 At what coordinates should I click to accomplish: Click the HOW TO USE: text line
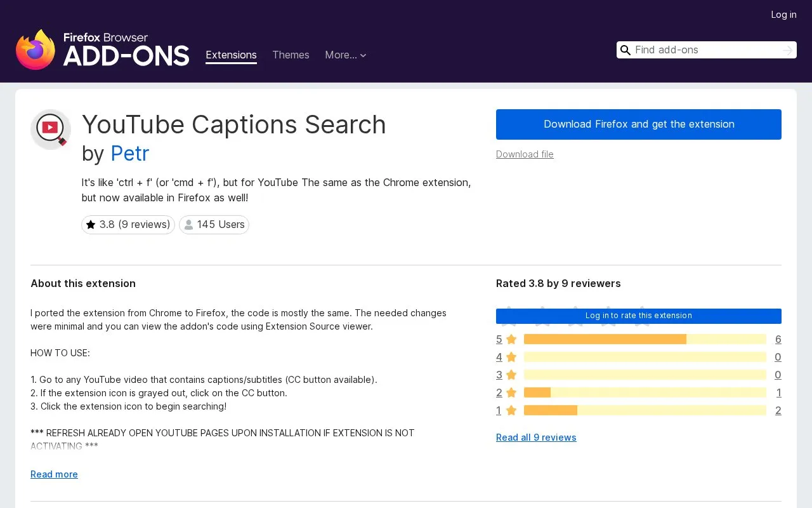(60, 353)
